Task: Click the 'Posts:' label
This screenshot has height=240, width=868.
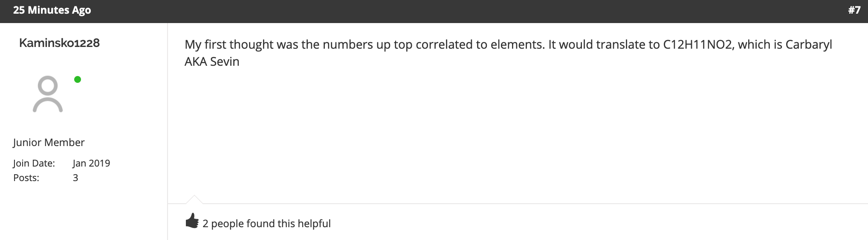Action: pyautogui.click(x=26, y=178)
